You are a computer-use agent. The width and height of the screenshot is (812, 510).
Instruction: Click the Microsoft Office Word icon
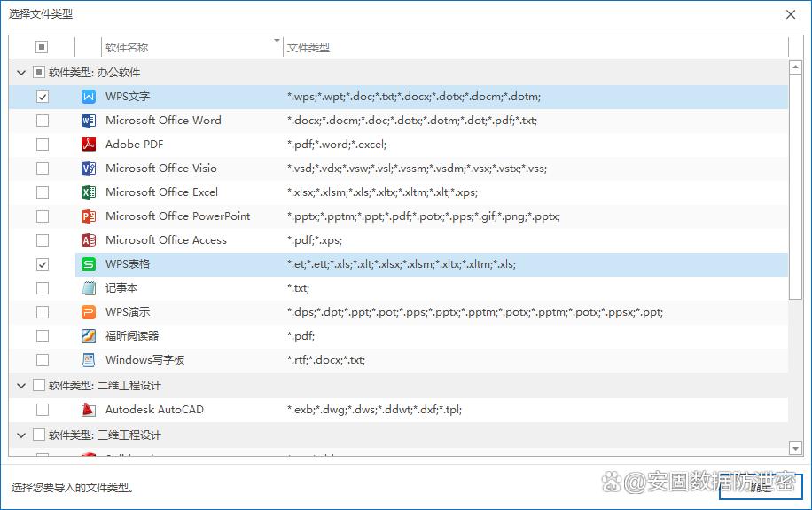click(89, 121)
